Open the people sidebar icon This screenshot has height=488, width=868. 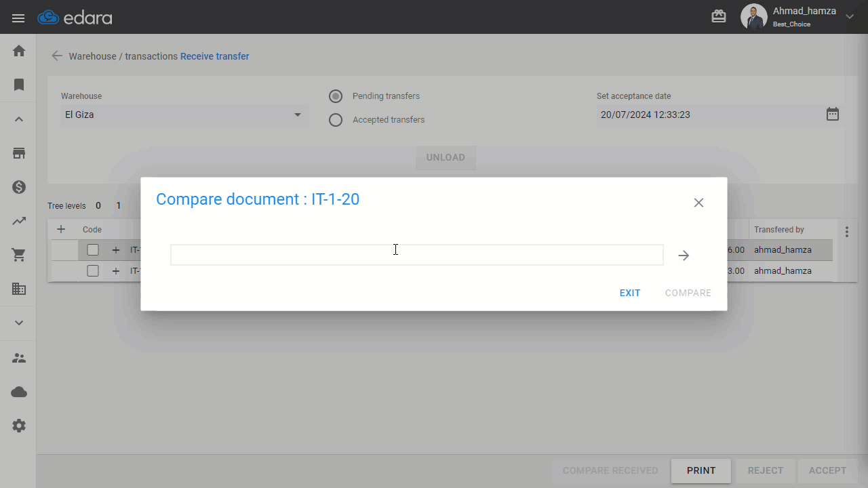click(x=19, y=358)
